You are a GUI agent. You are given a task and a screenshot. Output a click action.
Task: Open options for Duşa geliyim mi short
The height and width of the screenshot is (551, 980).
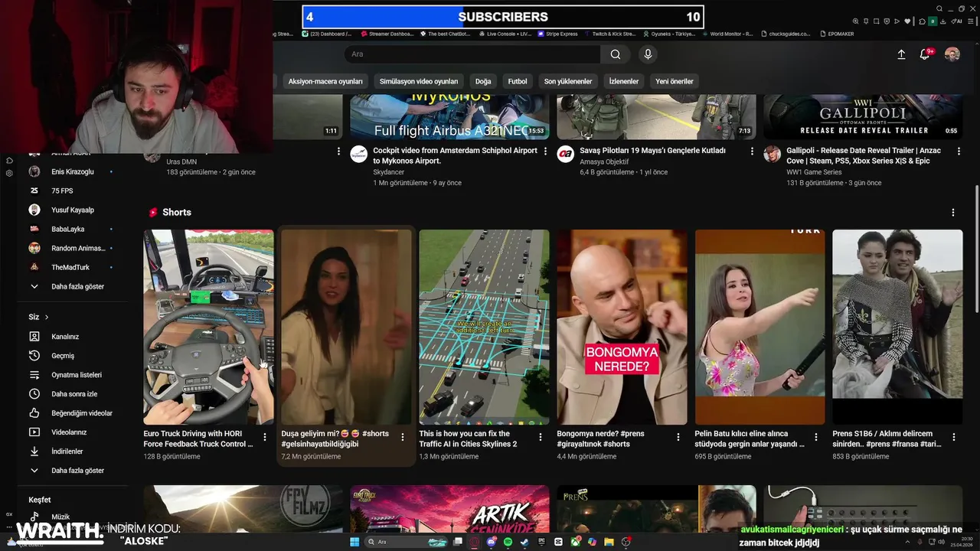click(403, 437)
